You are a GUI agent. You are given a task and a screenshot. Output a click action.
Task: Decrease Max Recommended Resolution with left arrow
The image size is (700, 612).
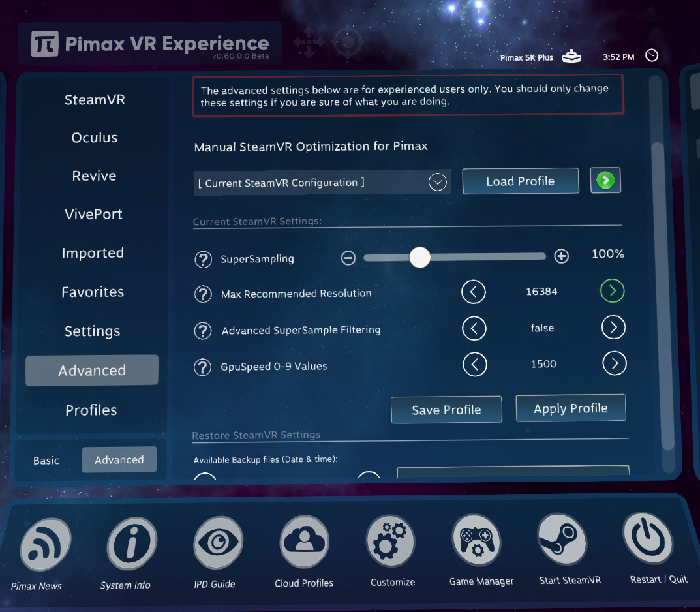coord(473,292)
